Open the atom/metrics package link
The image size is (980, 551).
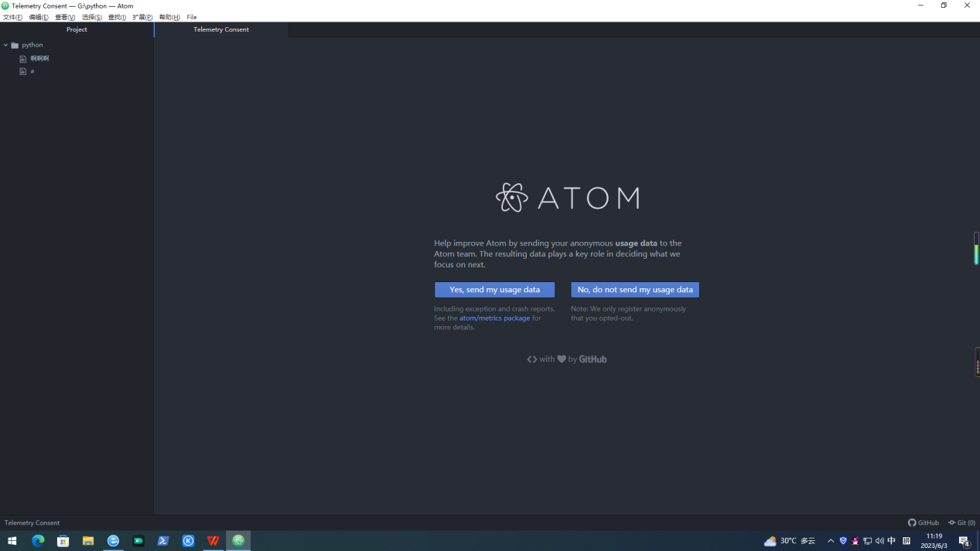pos(495,318)
